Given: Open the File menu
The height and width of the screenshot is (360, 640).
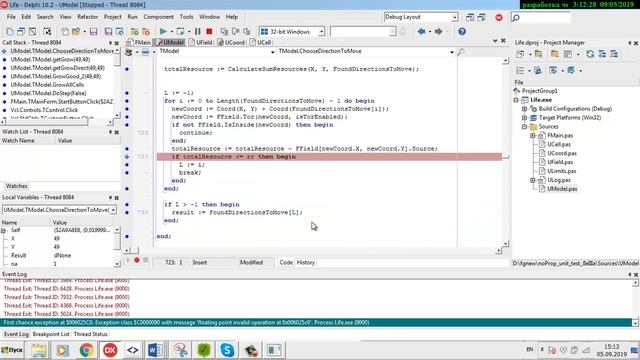Looking at the screenshot, I should click(x=11, y=17).
